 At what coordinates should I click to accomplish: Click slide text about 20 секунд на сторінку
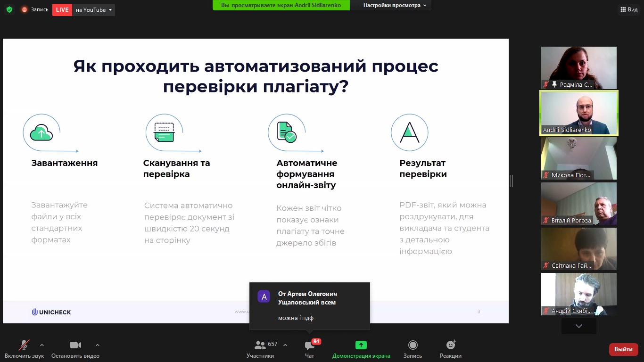(189, 223)
